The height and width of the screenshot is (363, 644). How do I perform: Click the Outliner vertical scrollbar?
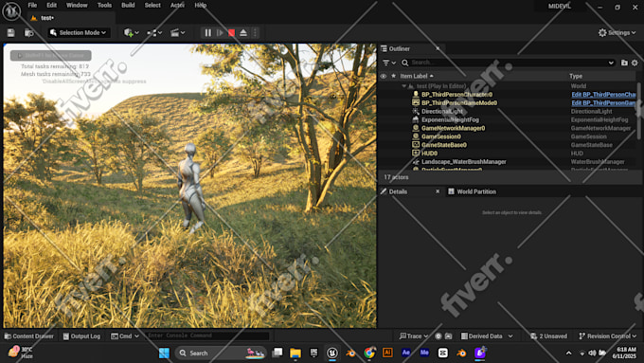point(638,111)
